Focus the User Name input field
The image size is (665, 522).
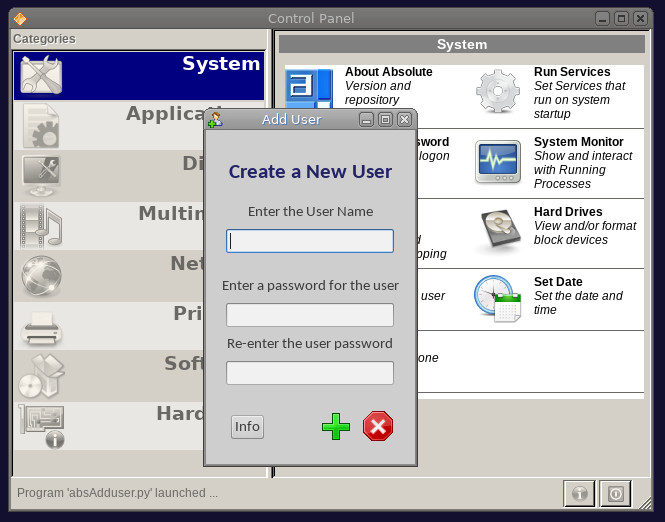(310, 241)
